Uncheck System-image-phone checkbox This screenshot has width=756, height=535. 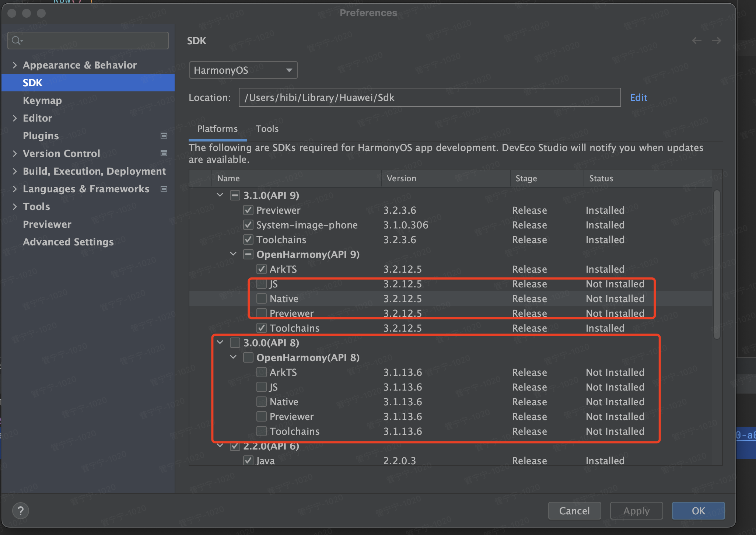248,225
